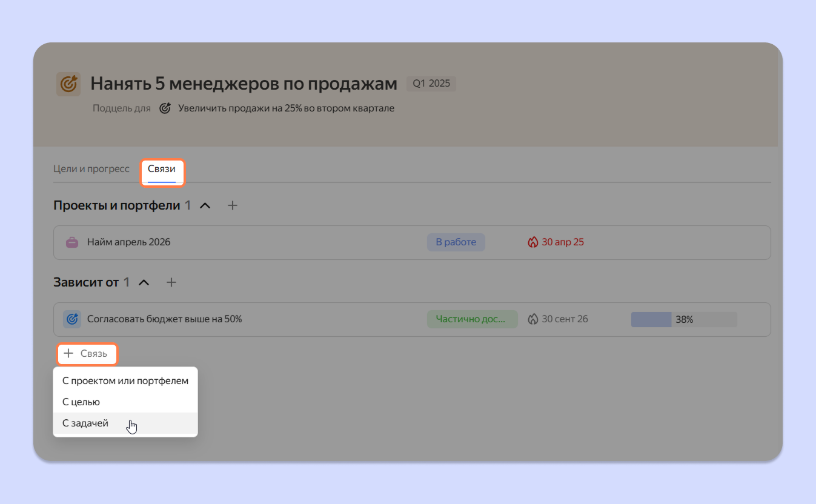Click the gray flame icon near 30 сент 26
Screen dimensions: 816x504
pyautogui.click(x=532, y=319)
